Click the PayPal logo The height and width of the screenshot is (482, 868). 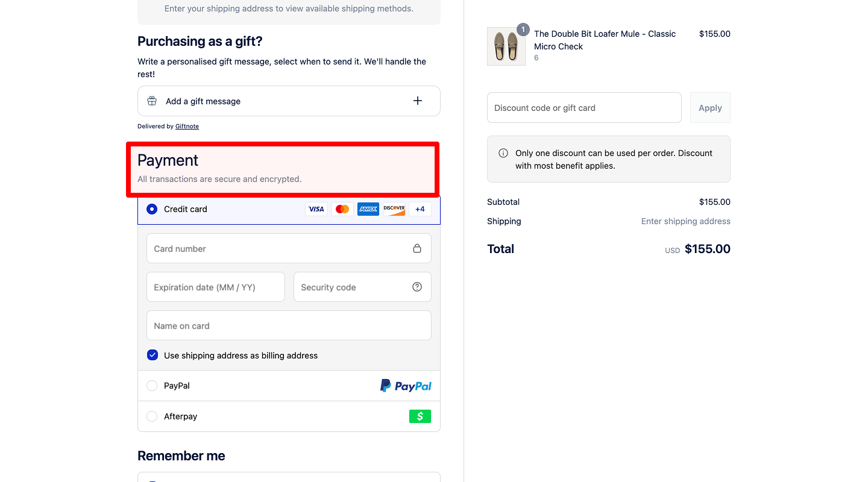[x=405, y=385]
